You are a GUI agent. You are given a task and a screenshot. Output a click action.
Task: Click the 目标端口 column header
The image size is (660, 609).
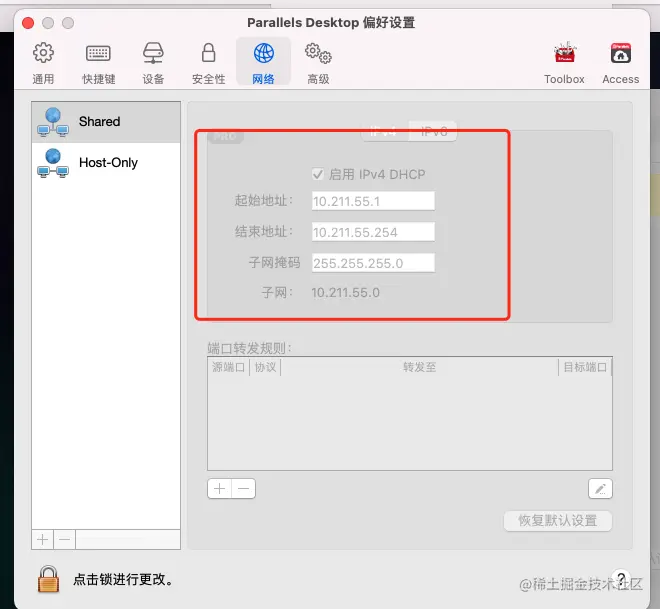pyautogui.click(x=585, y=367)
